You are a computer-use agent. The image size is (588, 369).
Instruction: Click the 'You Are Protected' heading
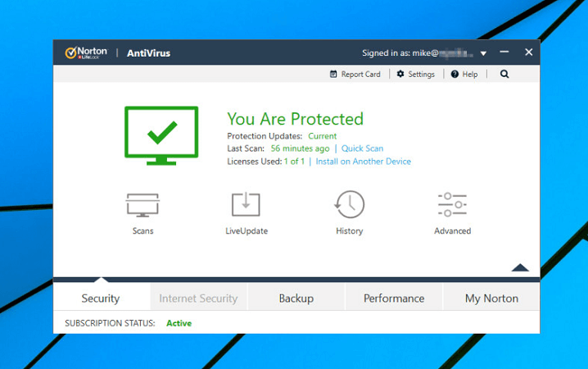click(x=295, y=119)
